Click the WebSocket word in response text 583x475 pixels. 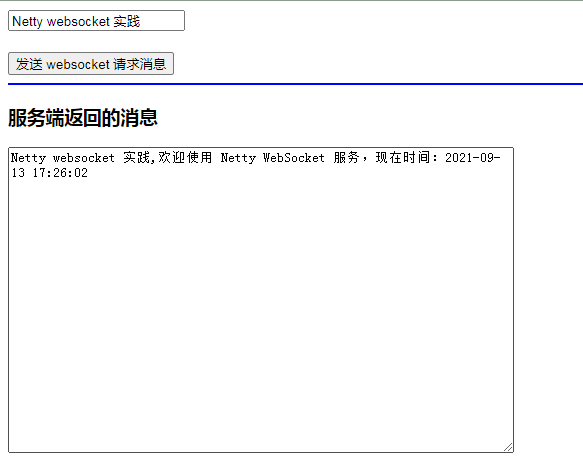[x=294, y=158]
